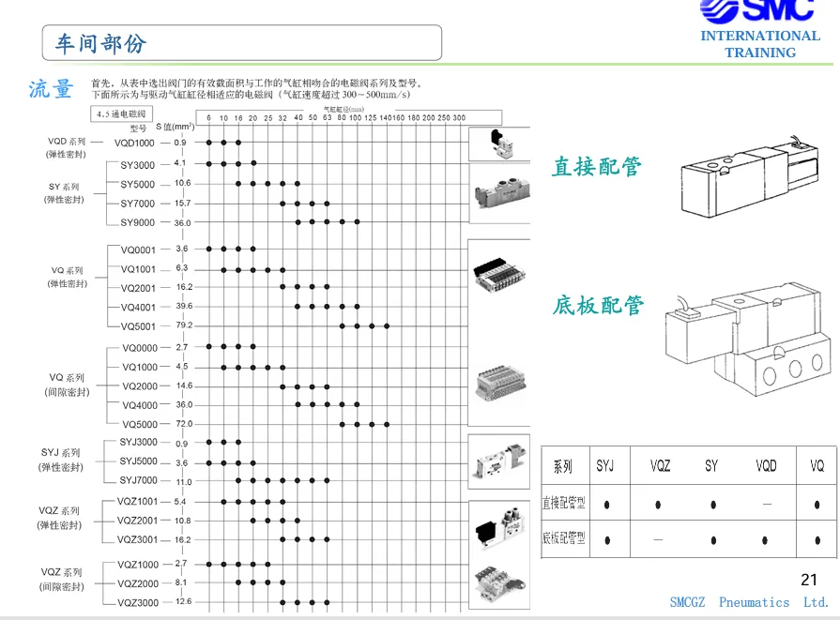
Task: Select the VQZ3000 model label
Action: 138,603
